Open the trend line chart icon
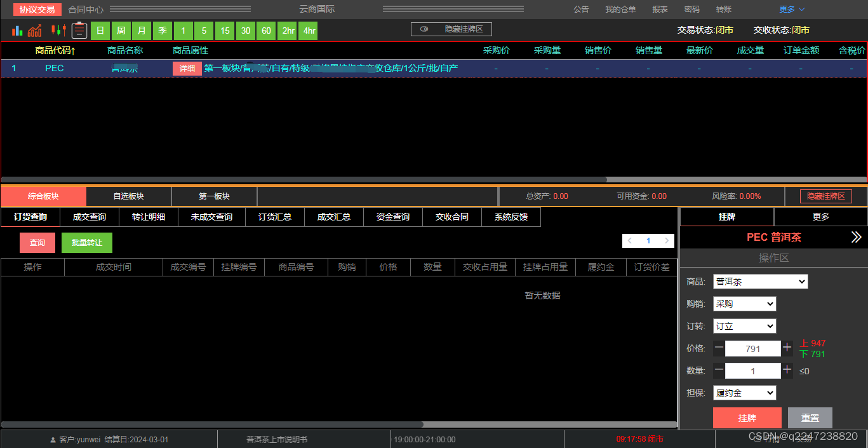This screenshot has height=448, width=868. (x=35, y=30)
